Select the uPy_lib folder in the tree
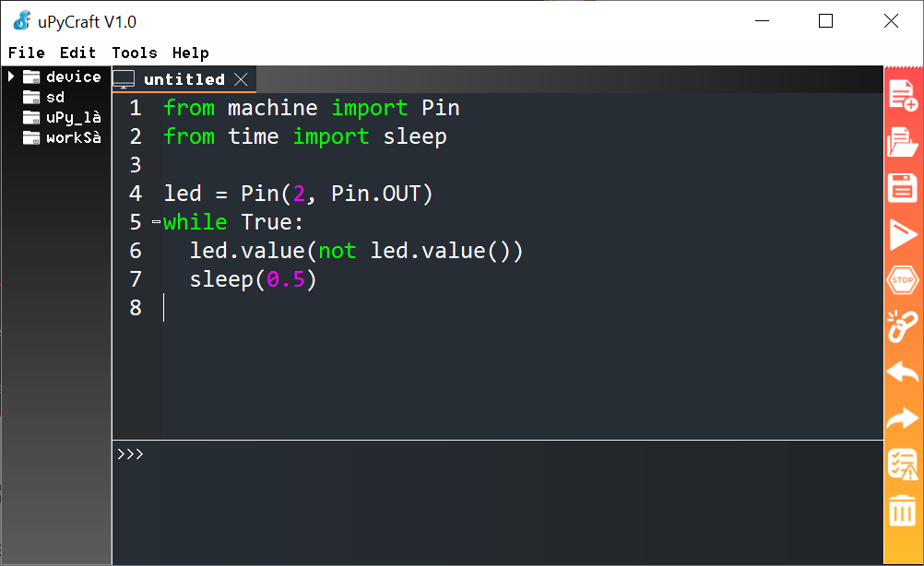 point(72,117)
